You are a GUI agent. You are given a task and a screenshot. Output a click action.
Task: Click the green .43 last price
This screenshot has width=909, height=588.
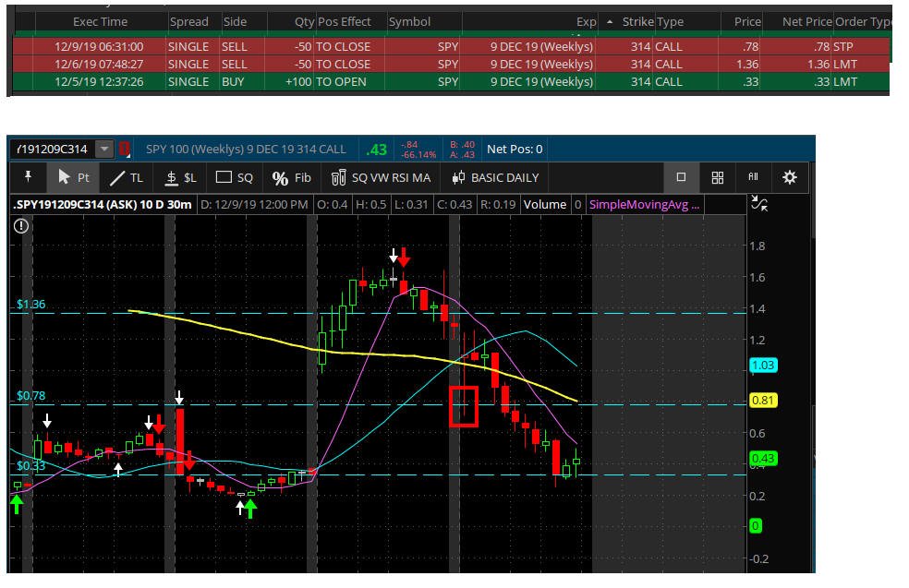click(376, 150)
